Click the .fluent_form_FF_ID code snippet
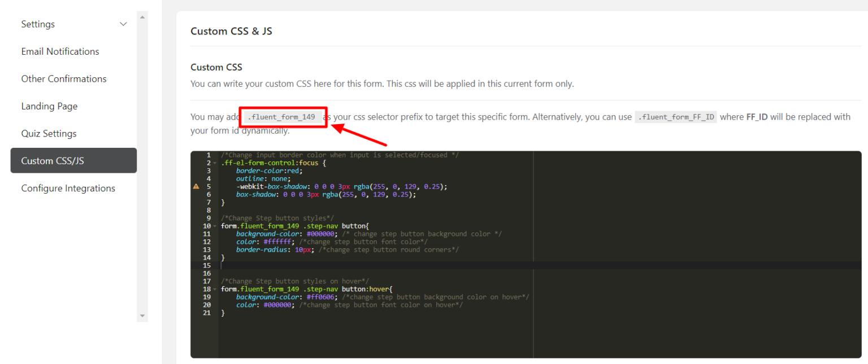Screen dimensions: 868x364 (x=676, y=117)
